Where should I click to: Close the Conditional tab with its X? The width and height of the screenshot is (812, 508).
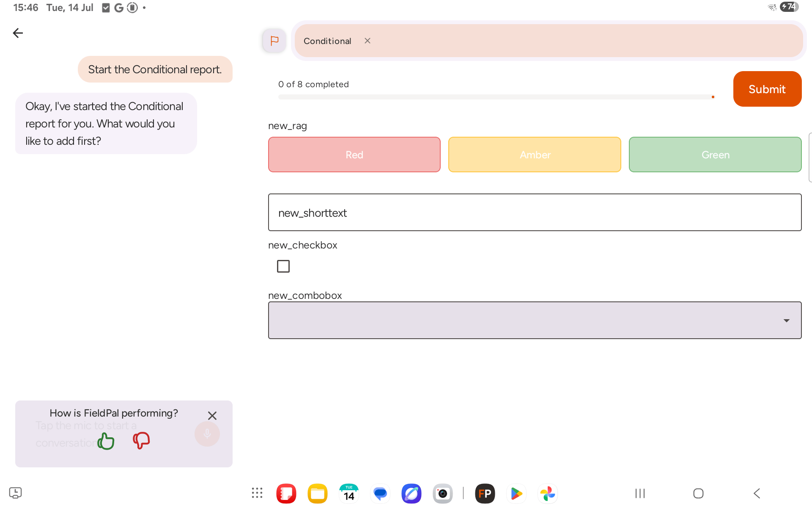(x=368, y=41)
